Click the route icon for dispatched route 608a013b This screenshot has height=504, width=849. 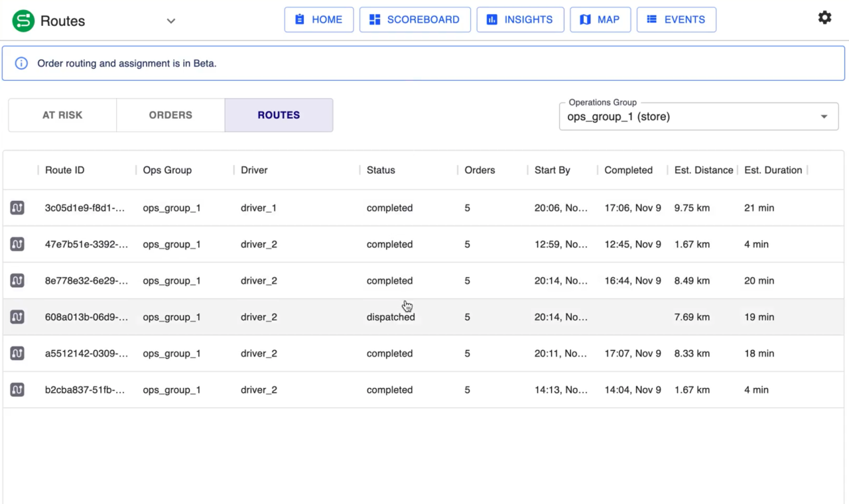click(17, 317)
